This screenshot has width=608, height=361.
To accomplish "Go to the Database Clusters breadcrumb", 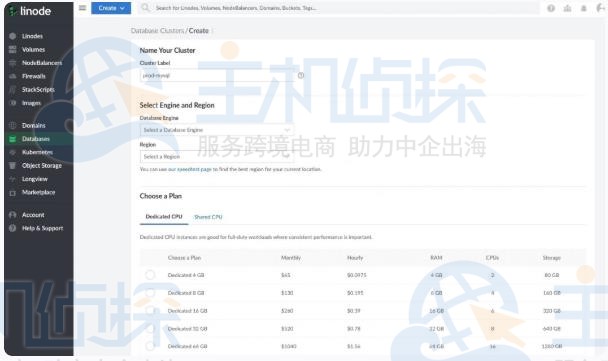I will click(157, 31).
